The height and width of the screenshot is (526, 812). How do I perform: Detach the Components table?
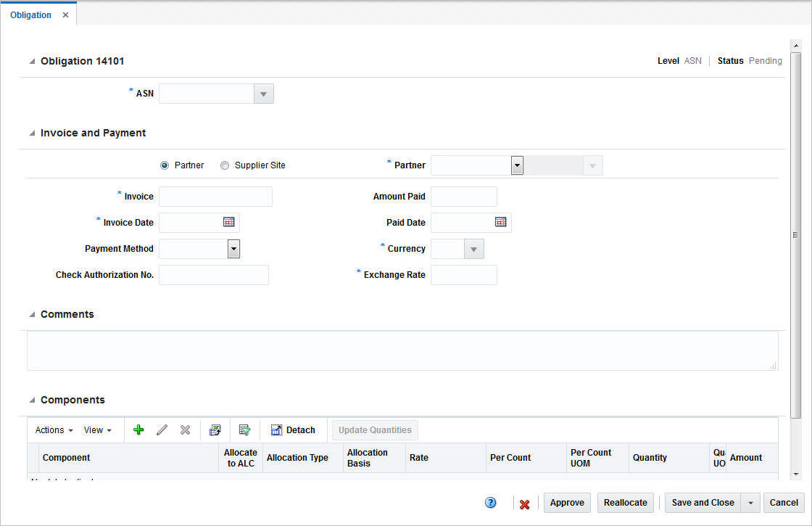pos(293,430)
